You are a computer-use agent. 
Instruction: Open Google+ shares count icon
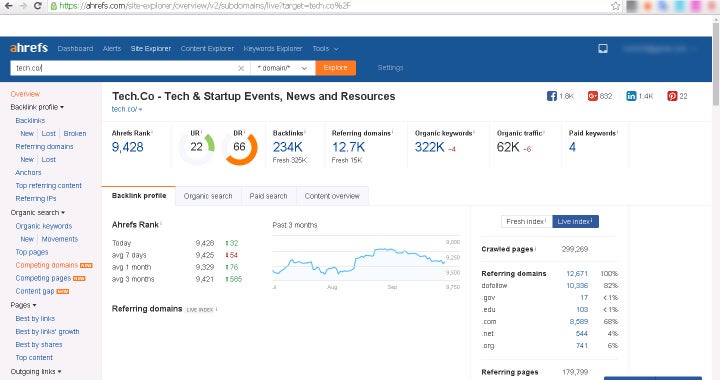point(592,96)
